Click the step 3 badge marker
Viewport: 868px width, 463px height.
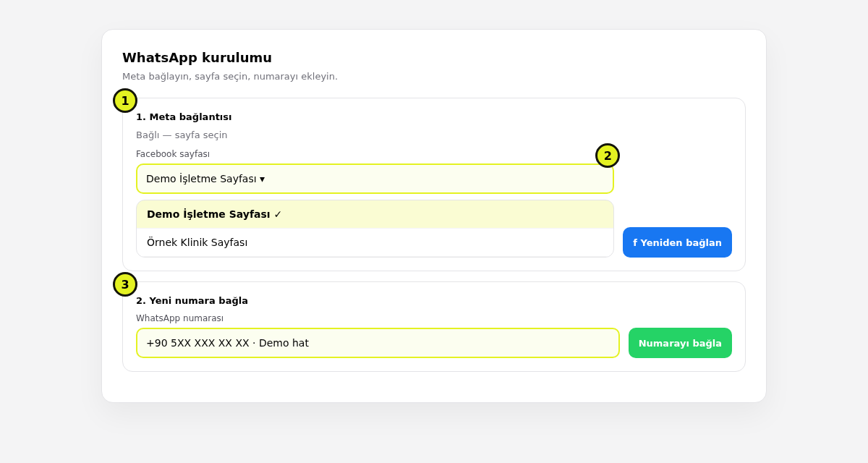[x=125, y=284]
